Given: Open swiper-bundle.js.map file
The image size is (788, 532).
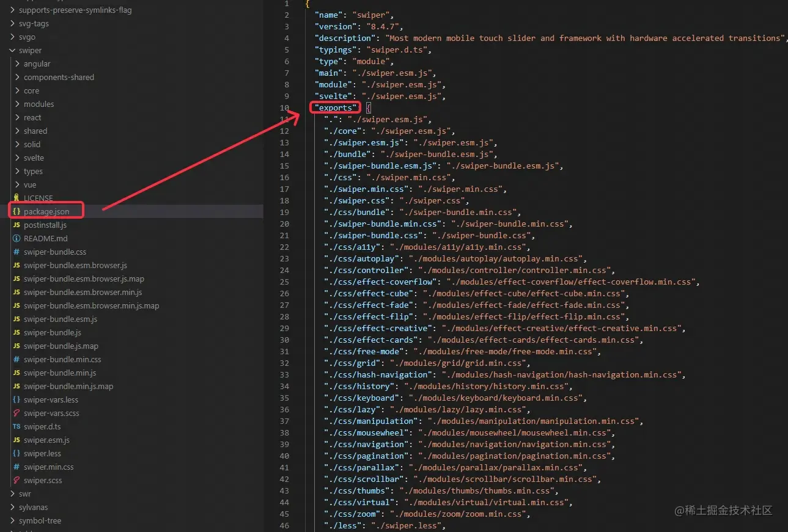Looking at the screenshot, I should coord(61,346).
